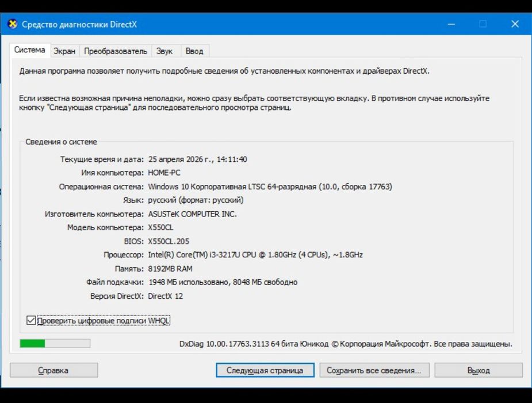The width and height of the screenshot is (532, 403).
Task: Click the Модель компьютера label
Action: tap(105, 227)
